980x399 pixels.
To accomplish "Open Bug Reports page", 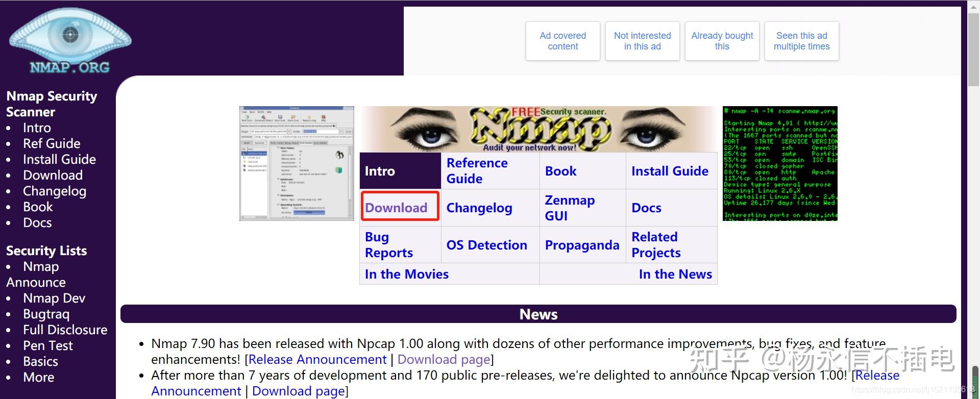I will [x=388, y=245].
